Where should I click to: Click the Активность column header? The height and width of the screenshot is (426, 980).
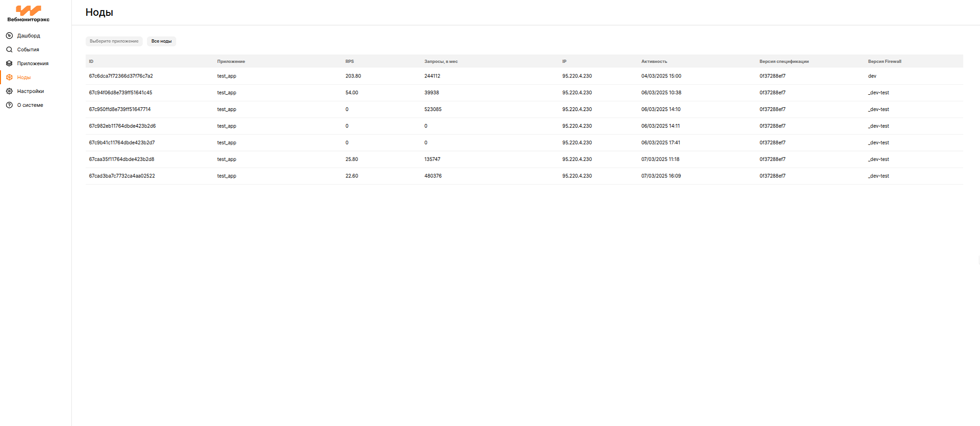point(654,62)
